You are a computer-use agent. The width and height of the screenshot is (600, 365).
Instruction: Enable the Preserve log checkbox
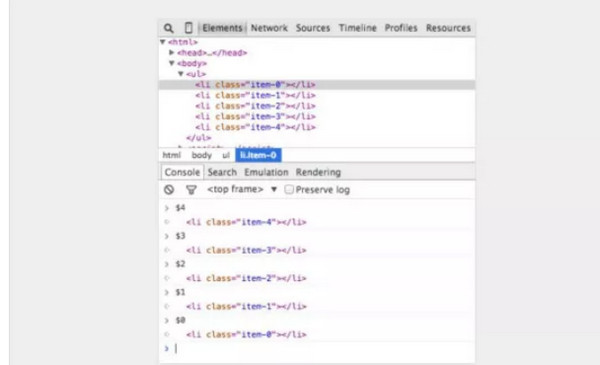[289, 189]
